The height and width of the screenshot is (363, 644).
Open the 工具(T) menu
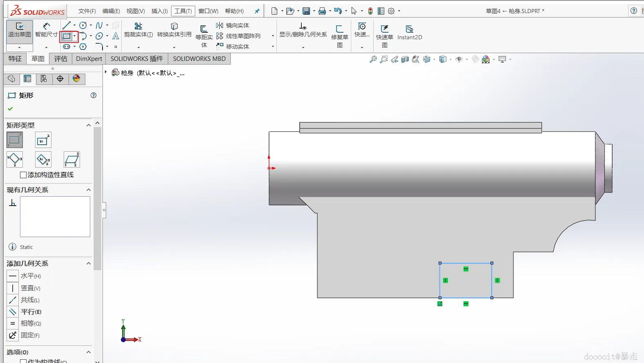click(183, 11)
